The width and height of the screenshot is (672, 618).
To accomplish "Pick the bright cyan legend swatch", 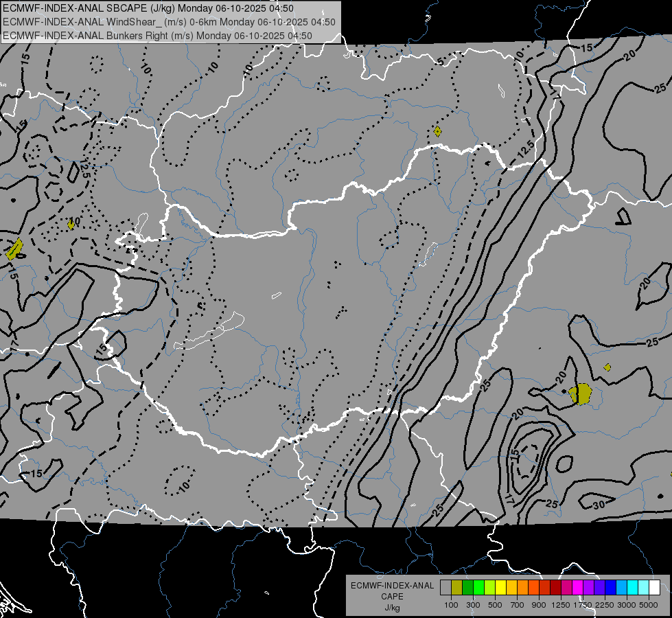I will pyautogui.click(x=633, y=588).
